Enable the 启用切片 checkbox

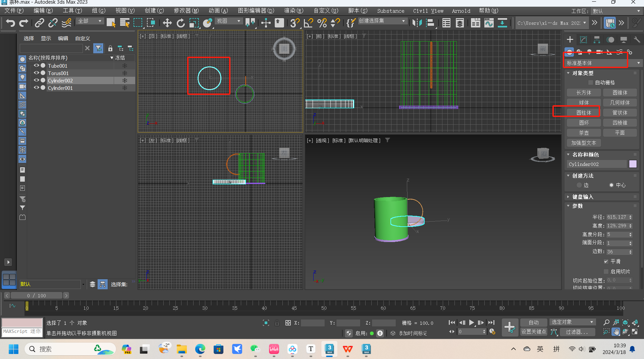coord(606,272)
